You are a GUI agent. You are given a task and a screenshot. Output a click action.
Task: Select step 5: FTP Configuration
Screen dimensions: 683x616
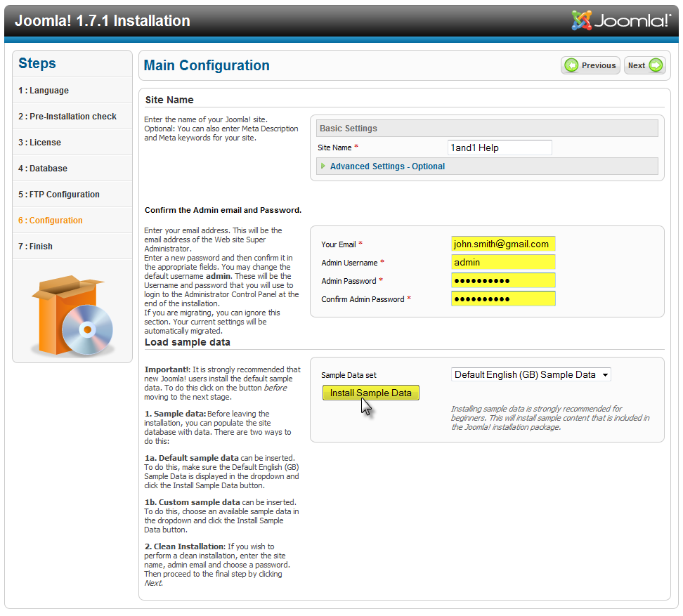point(59,195)
